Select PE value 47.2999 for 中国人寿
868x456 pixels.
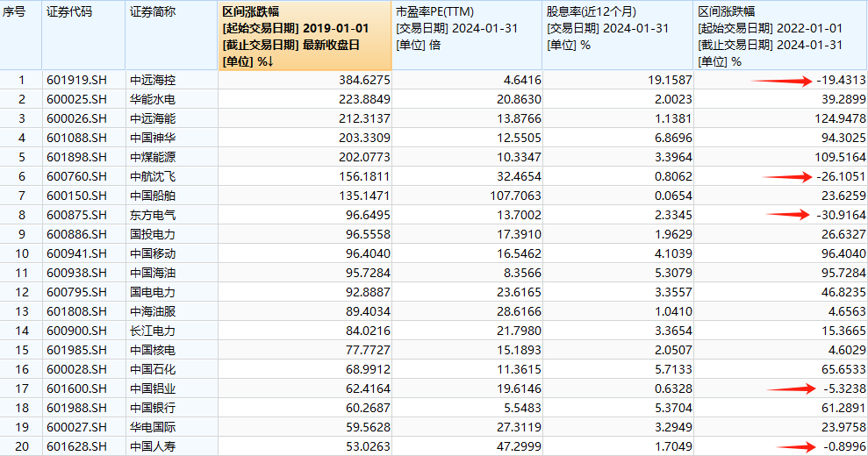519,446
